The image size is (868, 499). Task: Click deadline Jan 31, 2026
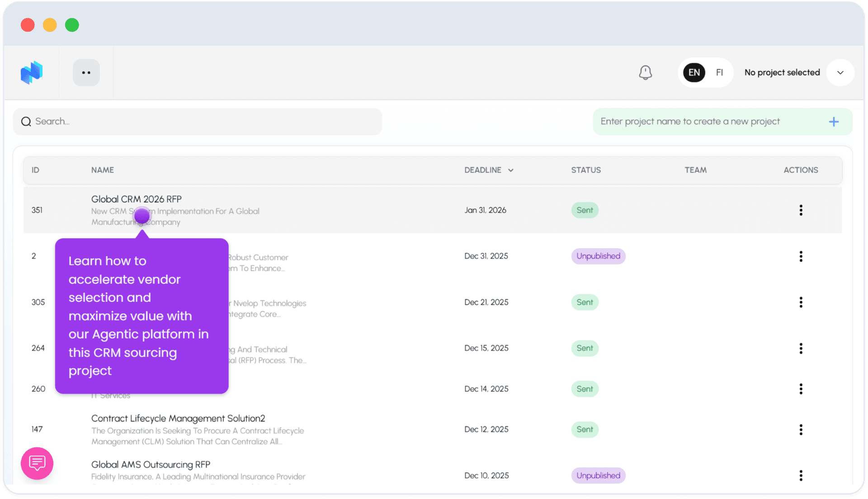(485, 210)
